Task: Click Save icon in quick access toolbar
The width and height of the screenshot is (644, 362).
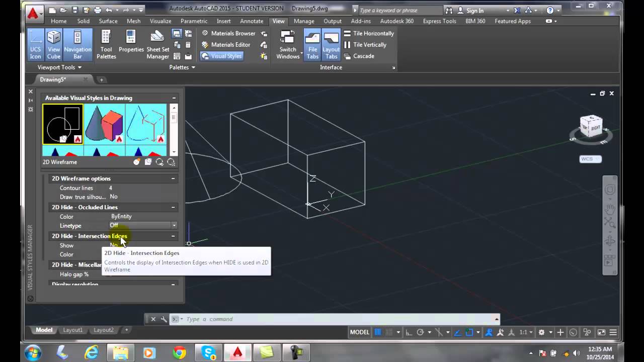Action: (x=74, y=10)
